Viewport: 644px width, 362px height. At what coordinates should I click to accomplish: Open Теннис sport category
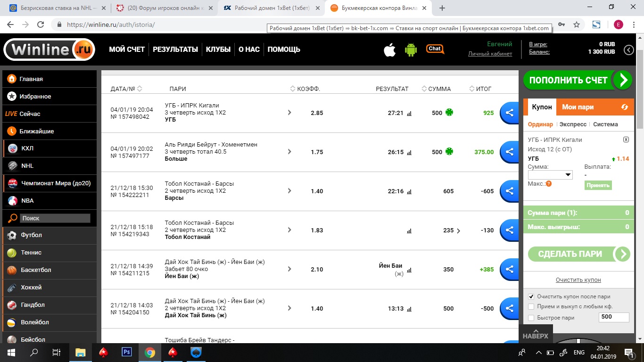point(50,253)
